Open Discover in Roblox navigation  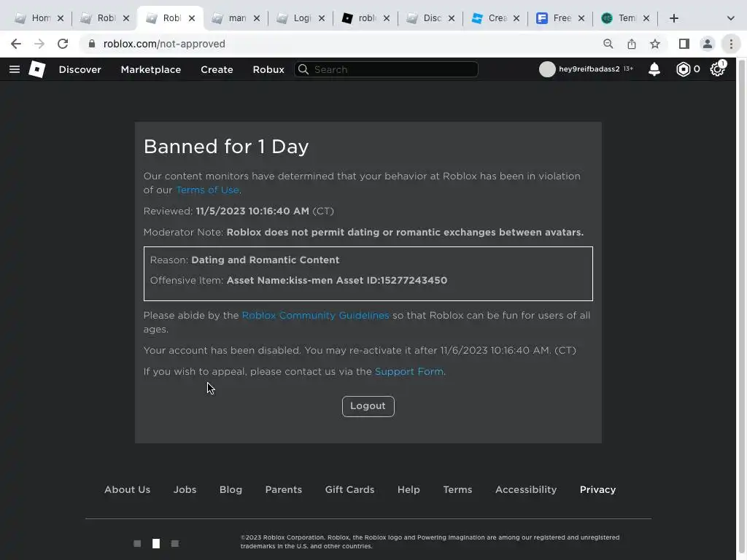(x=80, y=69)
